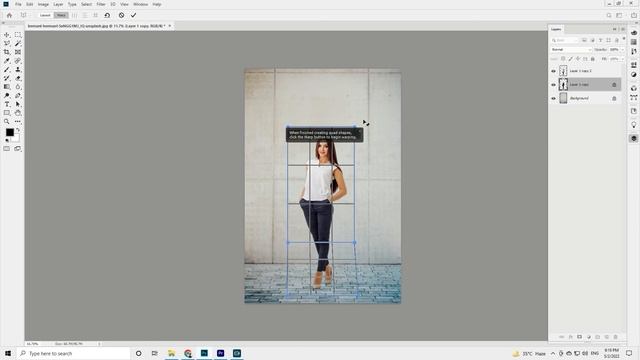This screenshot has height=360, width=640.
Task: Select the Brush tool
Action: pyautogui.click(x=7, y=70)
